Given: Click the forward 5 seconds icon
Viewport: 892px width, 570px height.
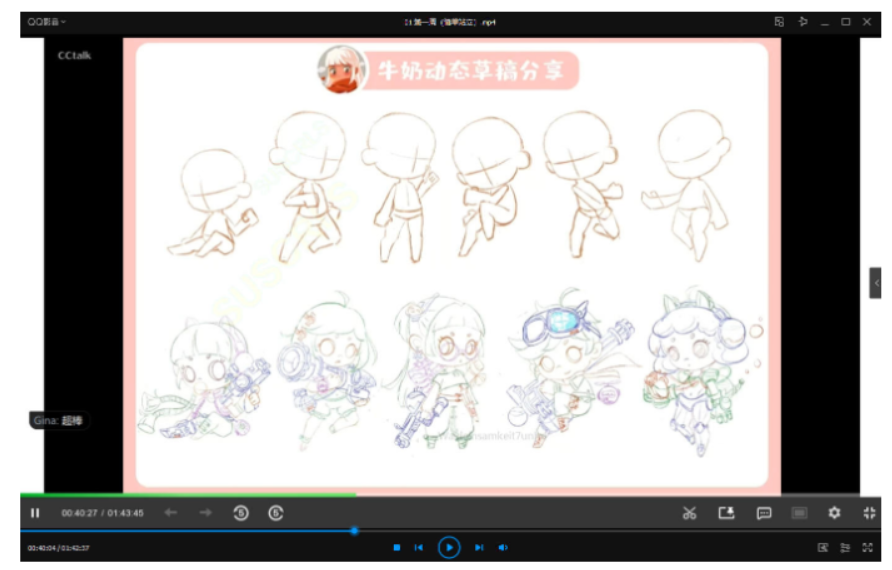Looking at the screenshot, I should pos(275,513).
